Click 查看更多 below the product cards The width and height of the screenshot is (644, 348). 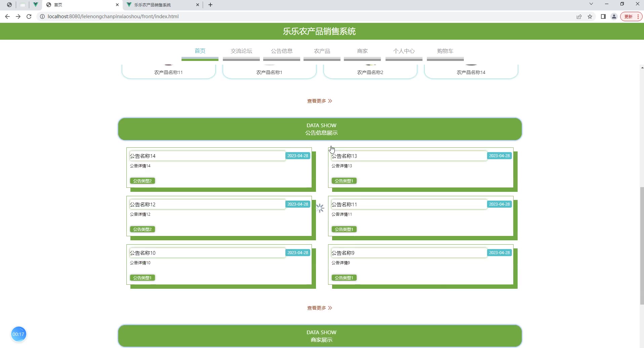[320, 101]
